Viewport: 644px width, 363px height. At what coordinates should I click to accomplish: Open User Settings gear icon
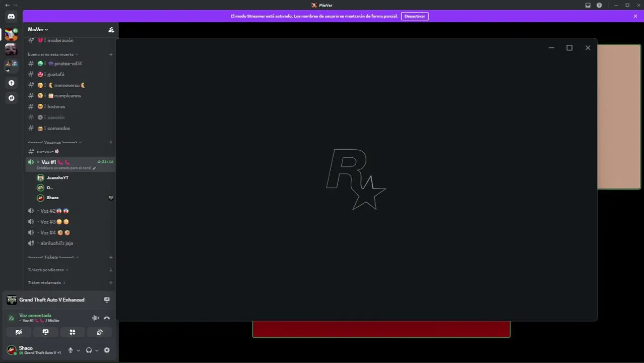click(x=107, y=350)
